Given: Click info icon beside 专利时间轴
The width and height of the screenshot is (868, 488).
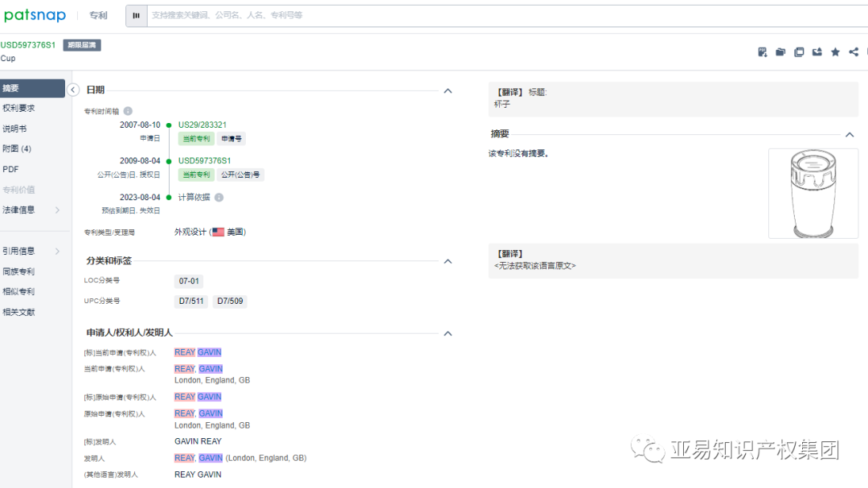Looking at the screenshot, I should point(128,111).
